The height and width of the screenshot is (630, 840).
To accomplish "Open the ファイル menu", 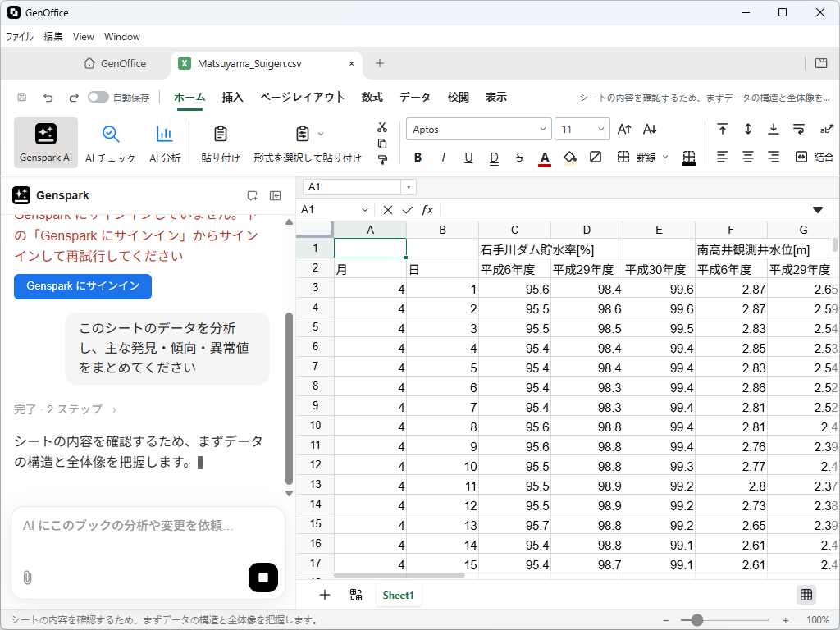I will [x=20, y=36].
